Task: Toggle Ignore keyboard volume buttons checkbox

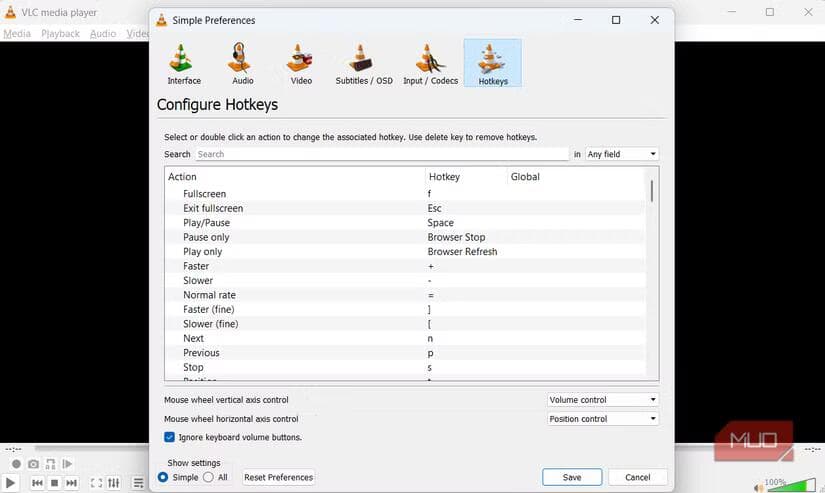Action: click(169, 437)
